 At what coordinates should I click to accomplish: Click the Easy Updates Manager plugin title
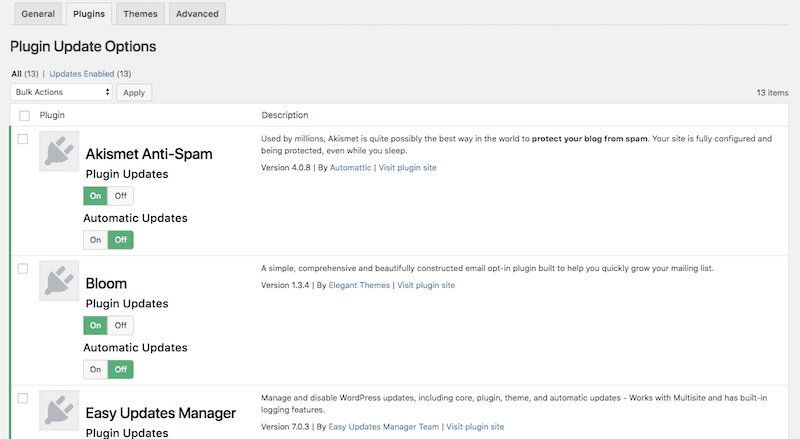pyautogui.click(x=161, y=413)
